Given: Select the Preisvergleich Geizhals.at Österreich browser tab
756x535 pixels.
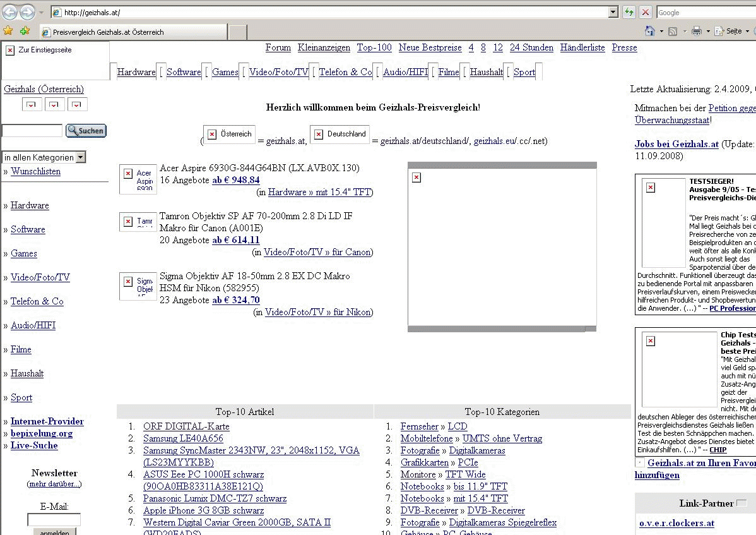Looking at the screenshot, I should pyautogui.click(x=134, y=32).
